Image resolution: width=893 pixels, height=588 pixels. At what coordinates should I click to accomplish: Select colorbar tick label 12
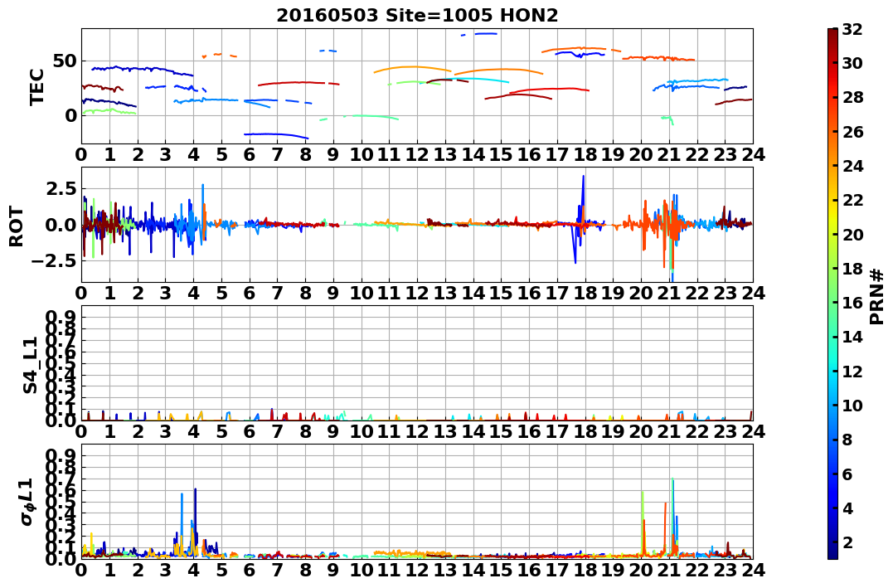pyautogui.click(x=852, y=371)
